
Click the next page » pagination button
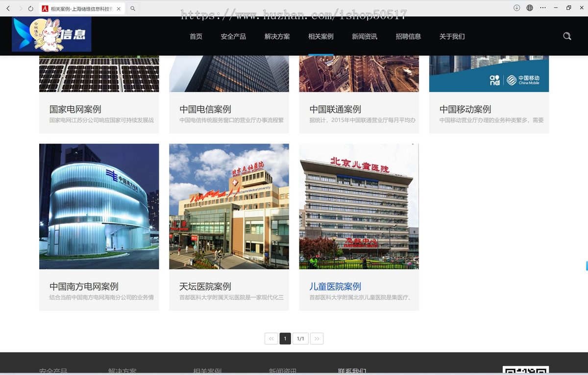tap(317, 338)
